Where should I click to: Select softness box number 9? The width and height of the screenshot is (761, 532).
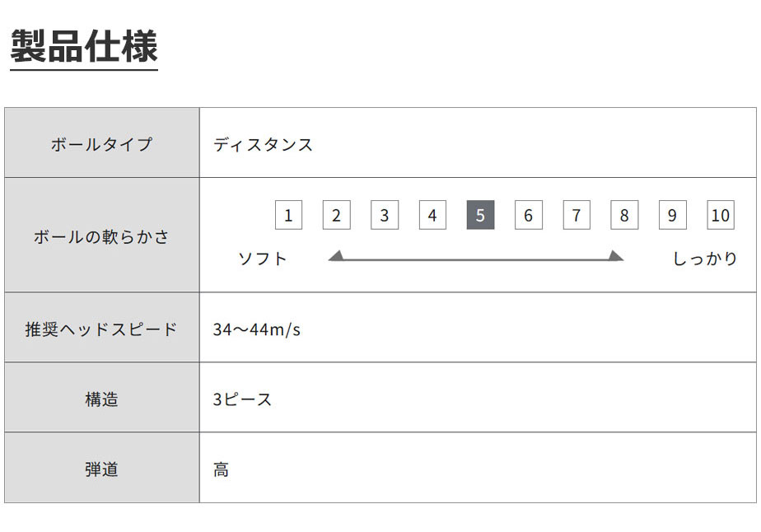[672, 215]
